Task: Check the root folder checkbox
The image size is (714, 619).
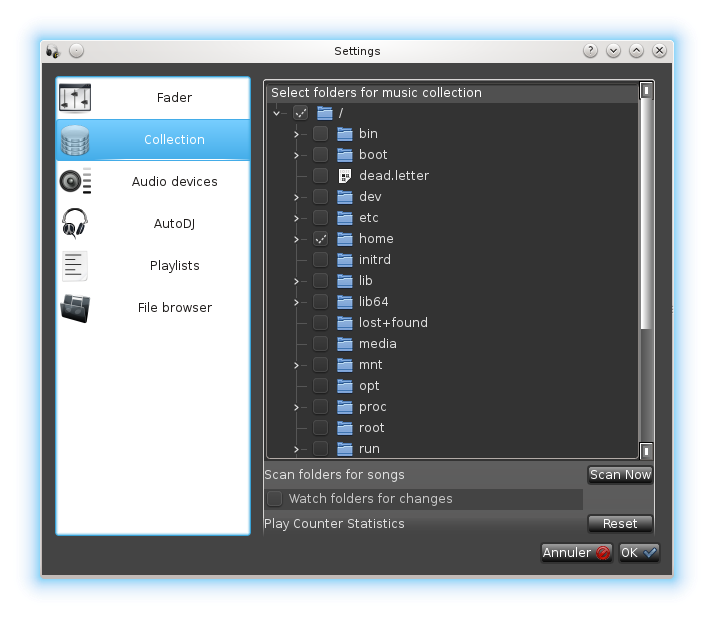Action: point(321,428)
